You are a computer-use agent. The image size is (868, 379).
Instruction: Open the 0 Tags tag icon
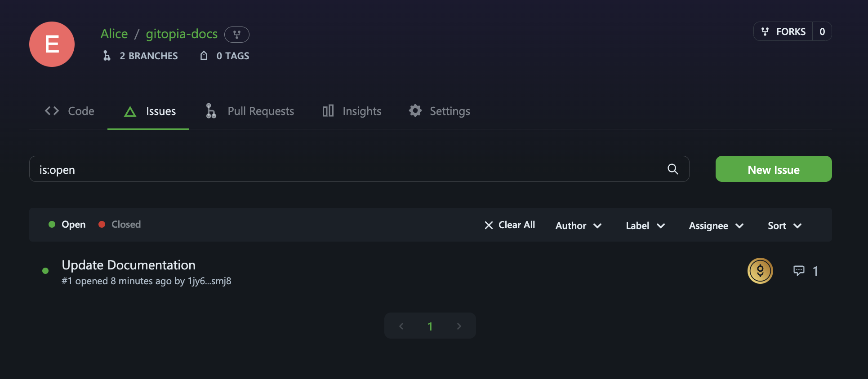204,56
